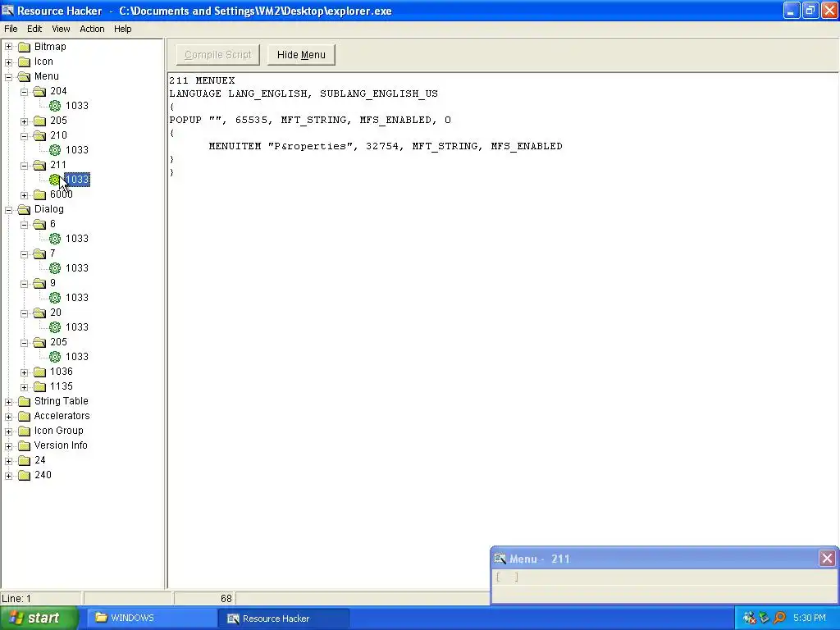Click the POPUP script line
Viewport: 840px width, 630px height.
tap(310, 120)
